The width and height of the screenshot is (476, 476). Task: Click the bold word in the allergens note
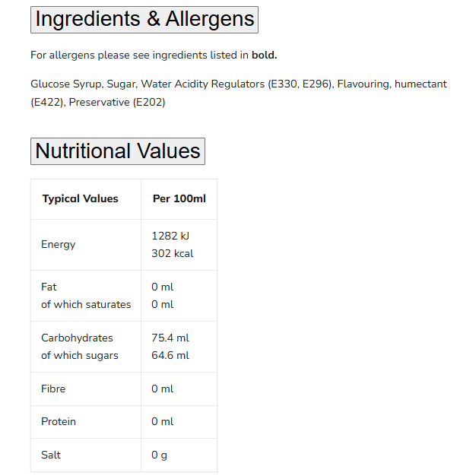click(x=264, y=55)
